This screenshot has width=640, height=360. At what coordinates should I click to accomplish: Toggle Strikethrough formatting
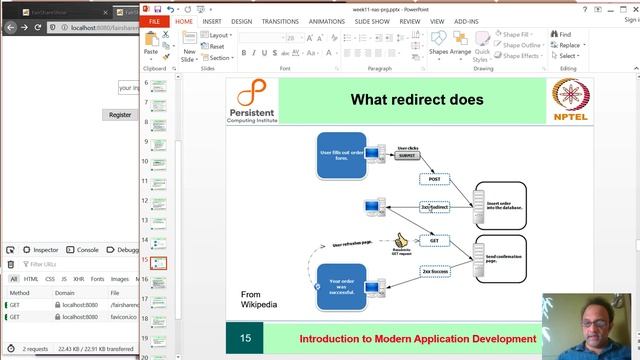click(x=285, y=53)
